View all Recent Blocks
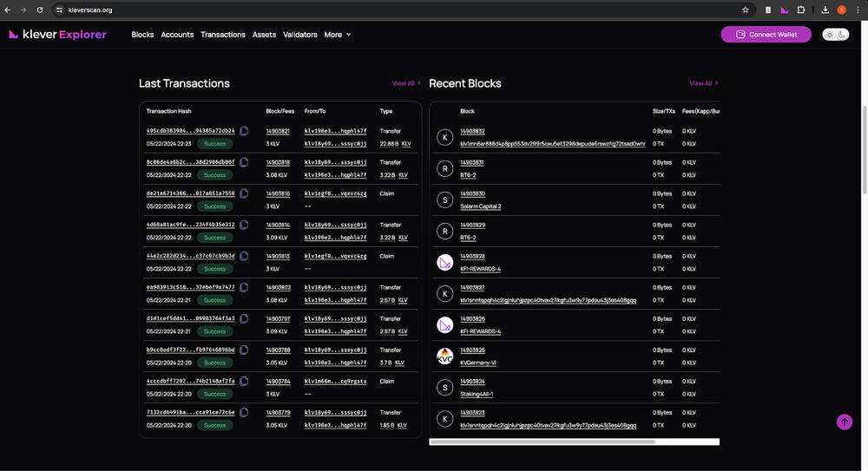Screen dimensions: 868x471 pyautogui.click(x=704, y=83)
